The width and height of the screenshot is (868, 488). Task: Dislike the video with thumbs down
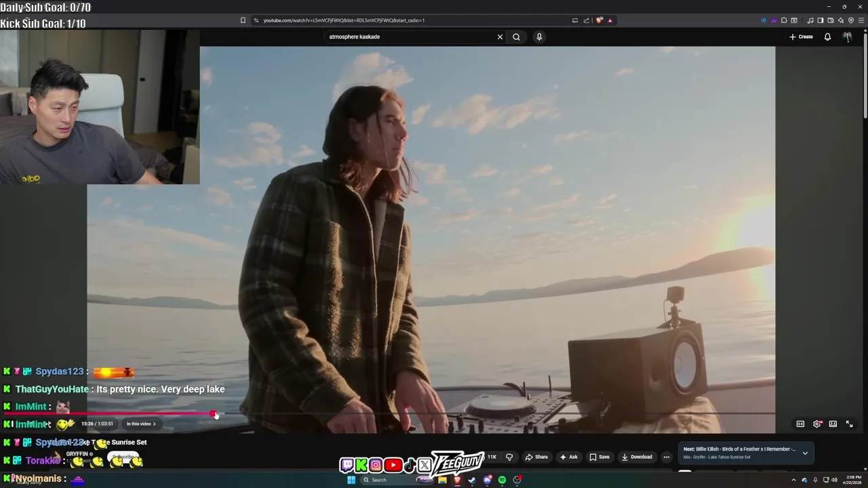coord(509,457)
